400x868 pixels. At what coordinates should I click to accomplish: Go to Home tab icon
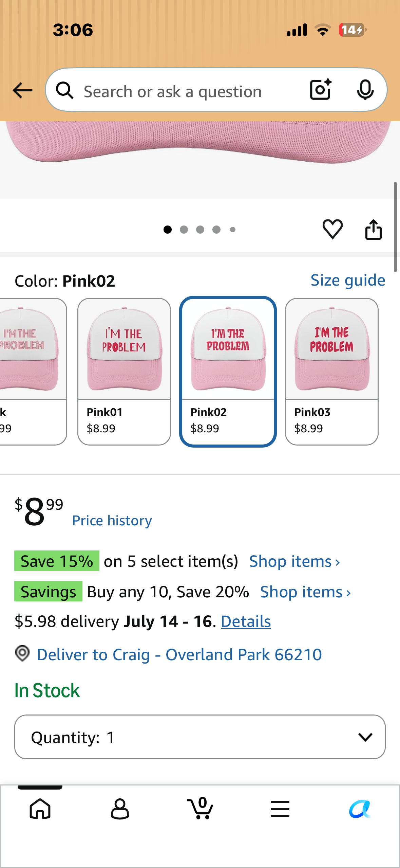tap(40, 809)
